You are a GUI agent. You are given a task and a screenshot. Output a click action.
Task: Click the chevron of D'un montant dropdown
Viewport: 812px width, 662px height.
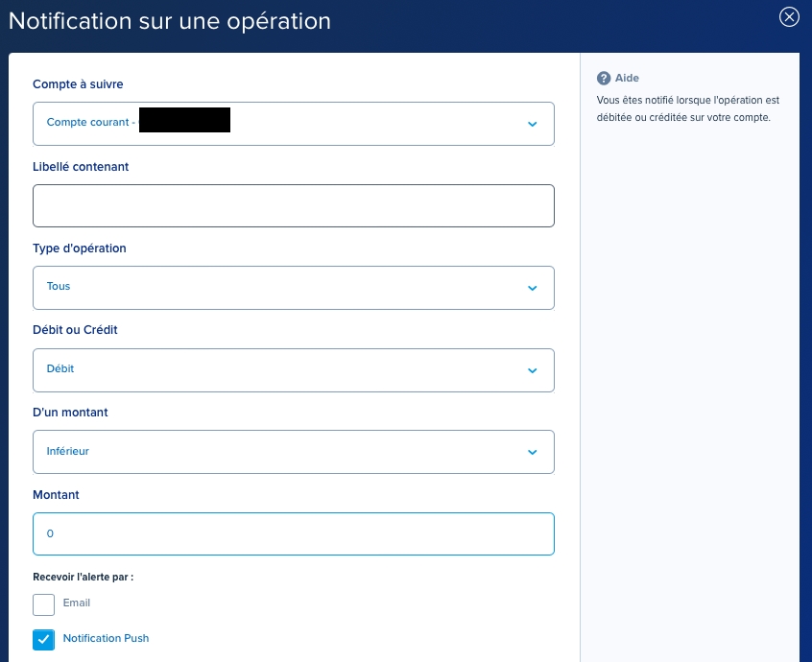533,452
